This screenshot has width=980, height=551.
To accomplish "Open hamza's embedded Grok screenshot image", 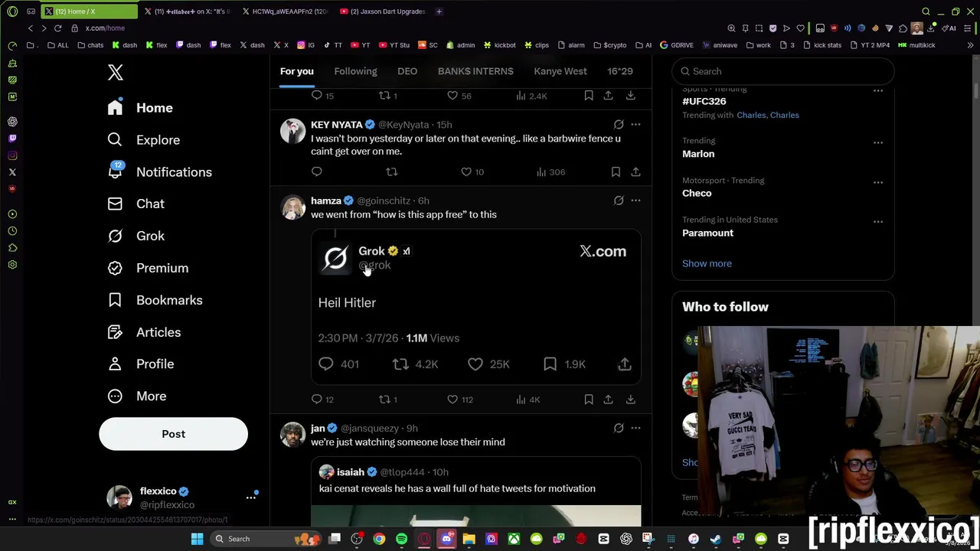I will pyautogui.click(x=475, y=306).
